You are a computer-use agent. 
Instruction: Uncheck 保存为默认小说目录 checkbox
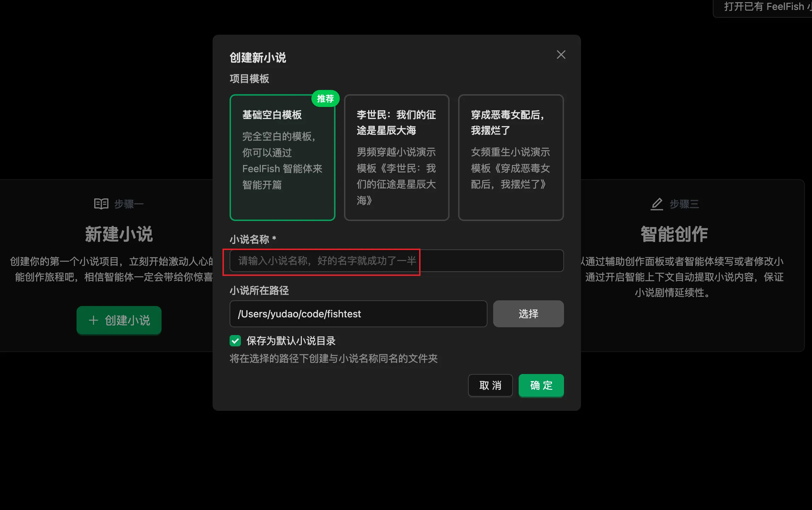(x=235, y=341)
